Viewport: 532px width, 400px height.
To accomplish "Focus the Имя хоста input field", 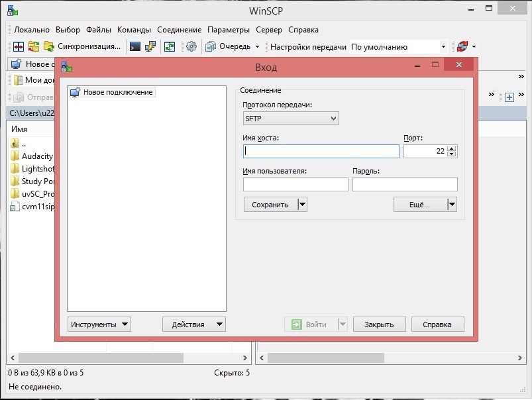I will [x=321, y=151].
